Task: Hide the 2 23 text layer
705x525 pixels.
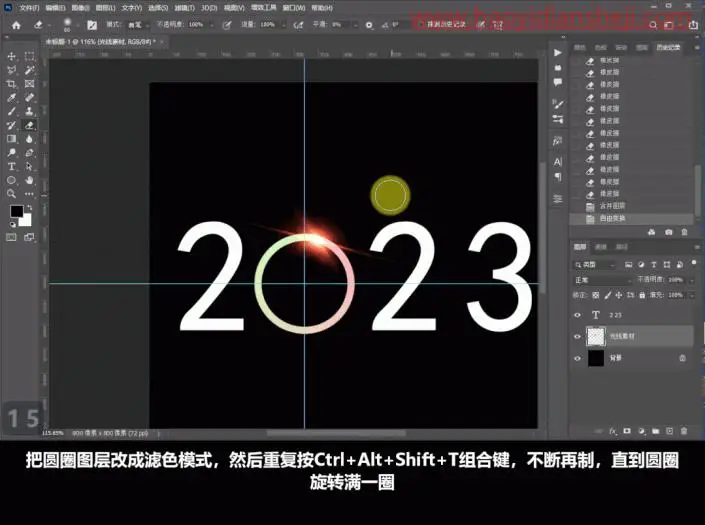Action: pyautogui.click(x=578, y=315)
